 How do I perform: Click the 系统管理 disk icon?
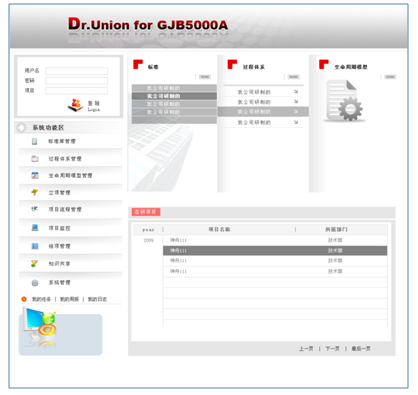pos(35,283)
